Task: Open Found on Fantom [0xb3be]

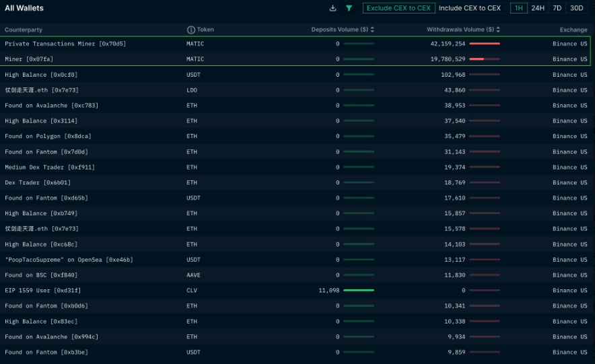Action: (46, 352)
